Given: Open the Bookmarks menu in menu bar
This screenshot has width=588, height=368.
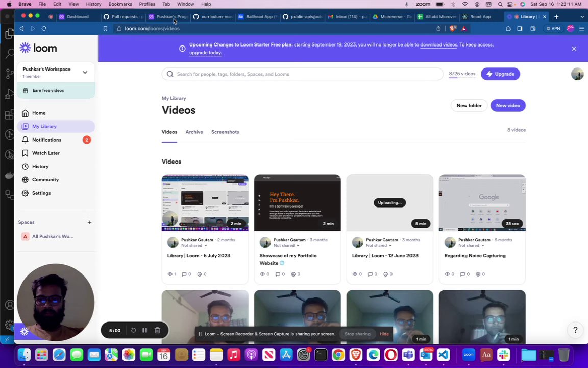Looking at the screenshot, I should [120, 4].
